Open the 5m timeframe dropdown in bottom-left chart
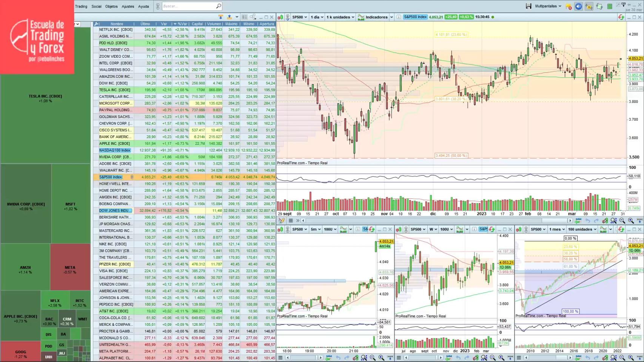 (316, 229)
